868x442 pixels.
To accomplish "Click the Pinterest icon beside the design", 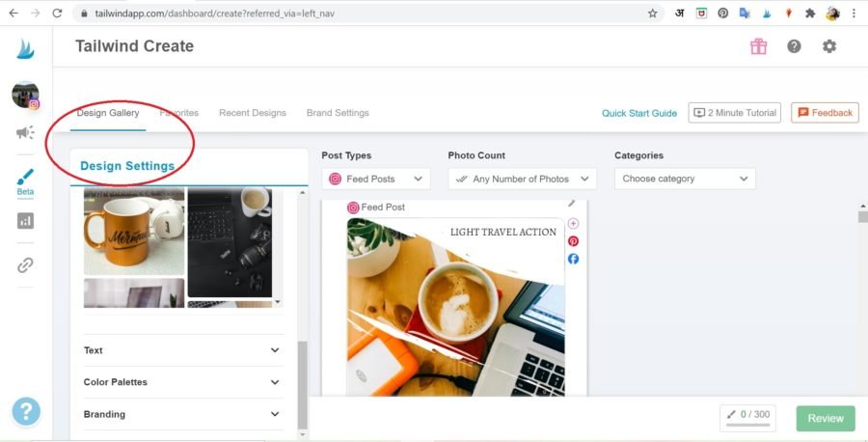I will (x=573, y=241).
